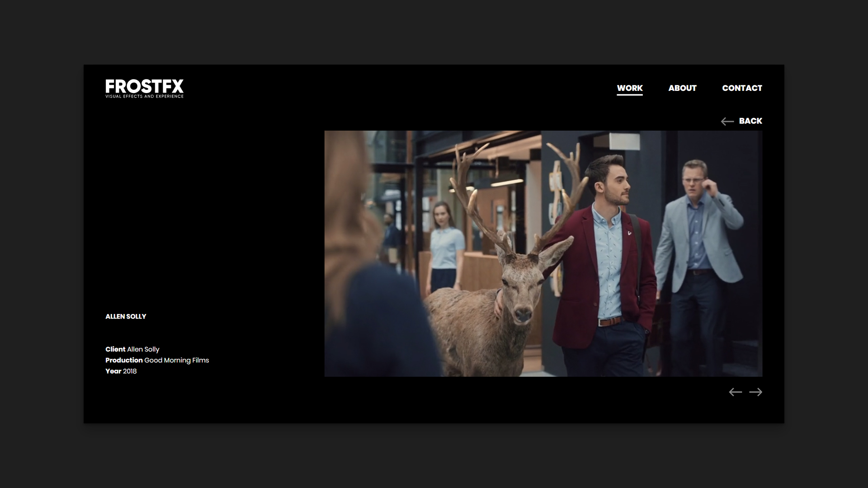This screenshot has height=488, width=868.
Task: Click the 'Visual Effects and Experience' tagline
Action: click(144, 96)
